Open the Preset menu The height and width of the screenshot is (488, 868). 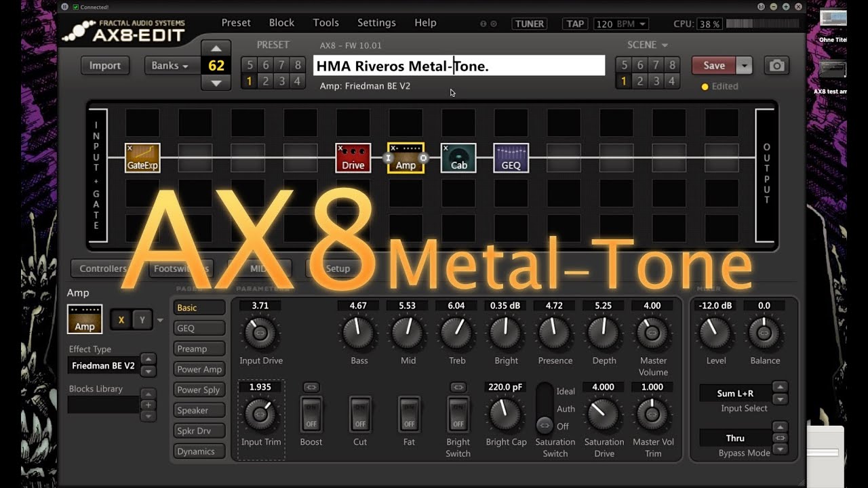236,22
